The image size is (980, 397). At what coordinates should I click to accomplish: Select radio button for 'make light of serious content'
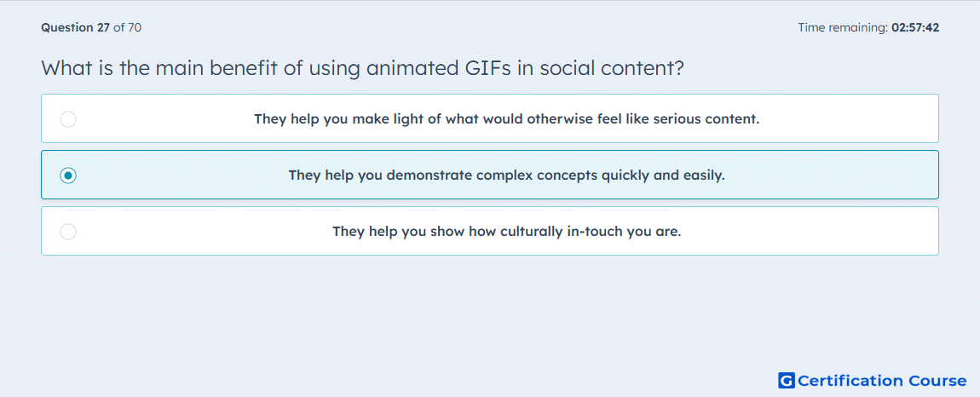(x=68, y=118)
